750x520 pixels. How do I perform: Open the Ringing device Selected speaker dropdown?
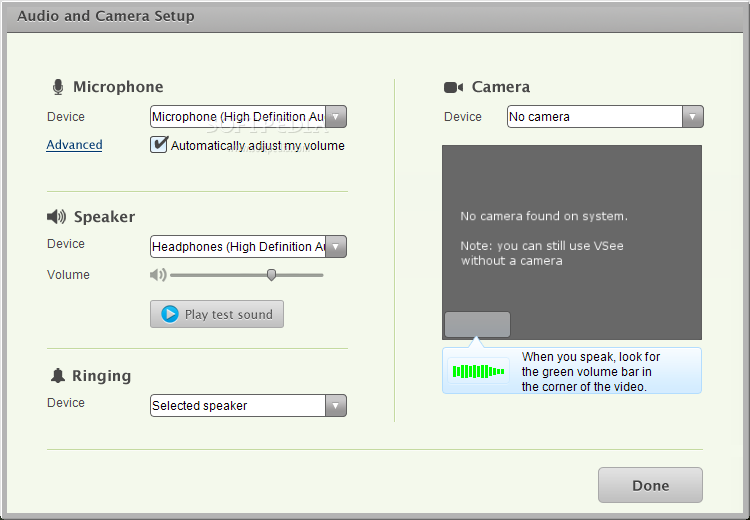point(248,406)
